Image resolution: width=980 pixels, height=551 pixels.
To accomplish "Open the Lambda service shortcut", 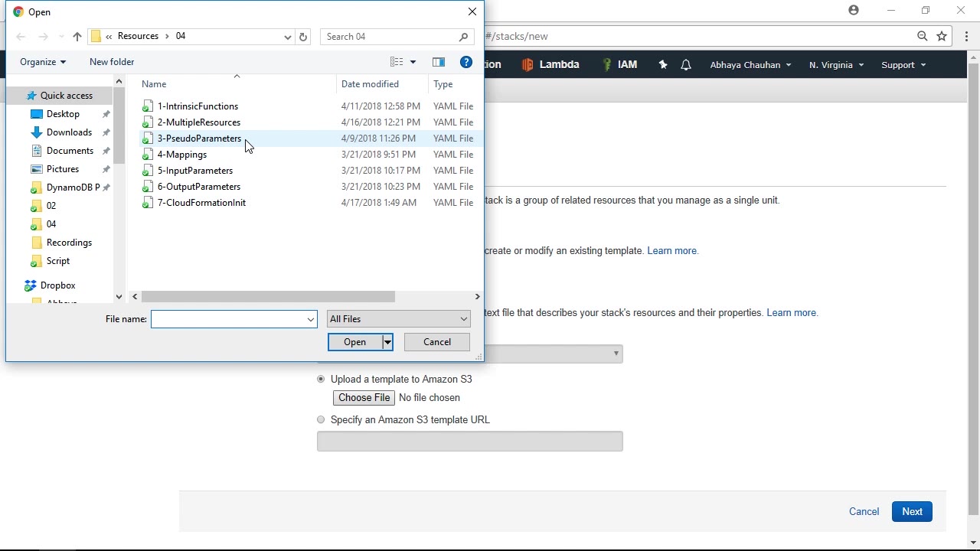I will pyautogui.click(x=550, y=65).
